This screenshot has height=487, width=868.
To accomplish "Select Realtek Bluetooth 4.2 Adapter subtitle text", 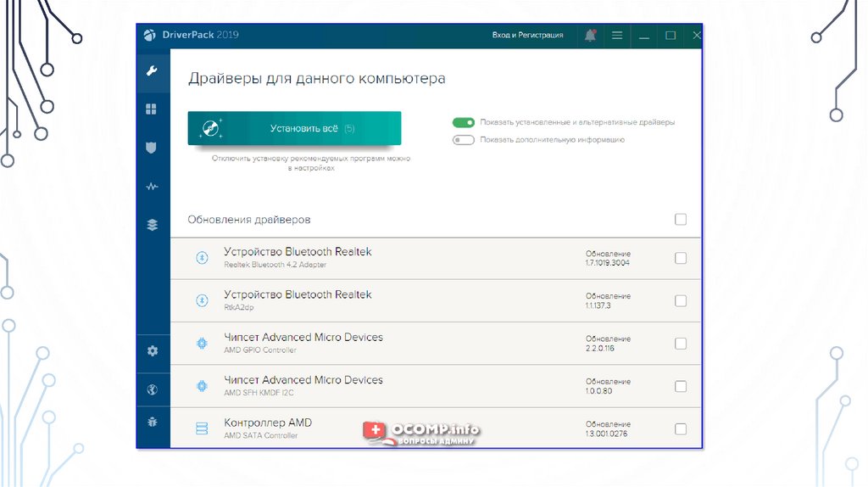I will point(275,265).
